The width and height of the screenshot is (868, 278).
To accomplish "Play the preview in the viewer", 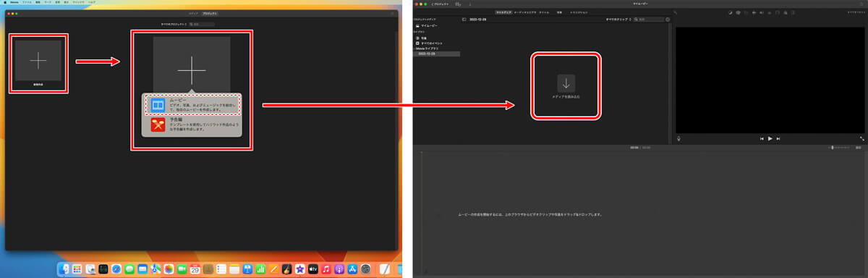I will [x=770, y=138].
